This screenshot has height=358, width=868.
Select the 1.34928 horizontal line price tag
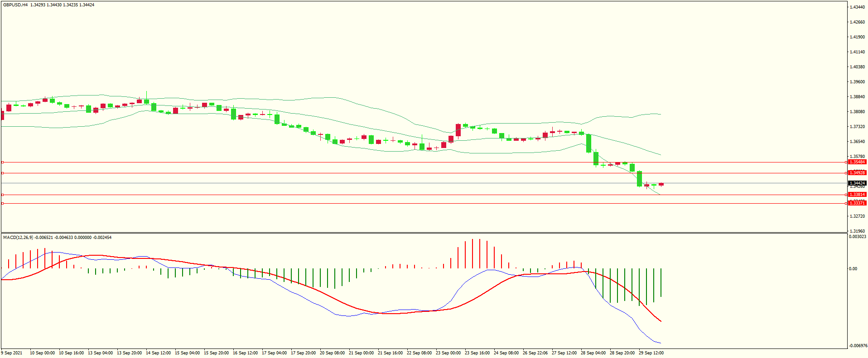pos(857,173)
